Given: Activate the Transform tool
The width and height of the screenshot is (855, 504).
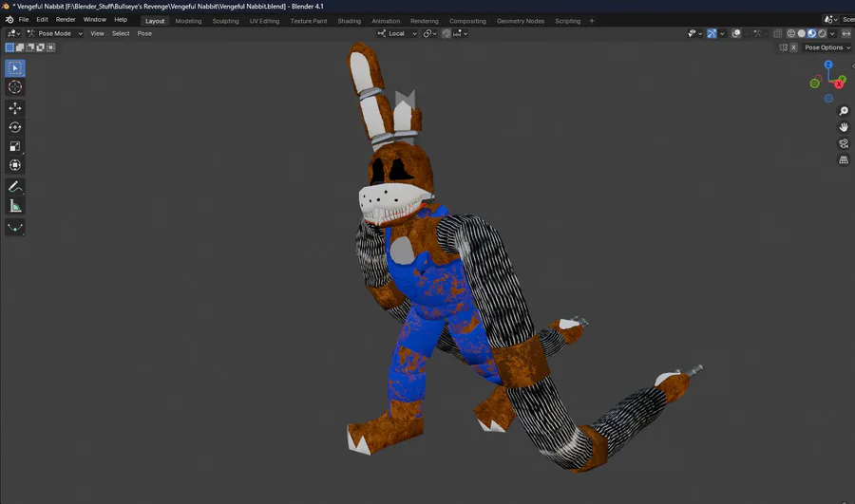Looking at the screenshot, I should pos(14,165).
